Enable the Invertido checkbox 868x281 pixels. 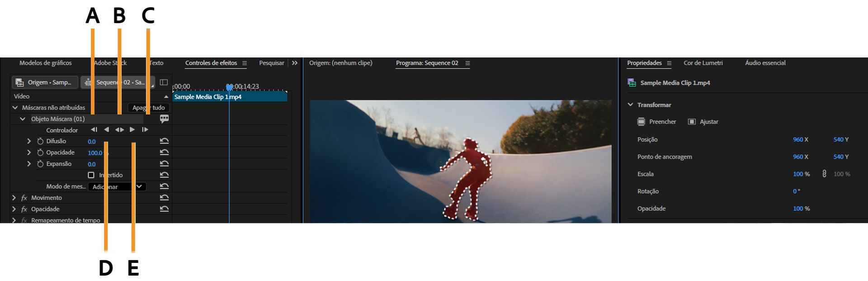[91, 175]
